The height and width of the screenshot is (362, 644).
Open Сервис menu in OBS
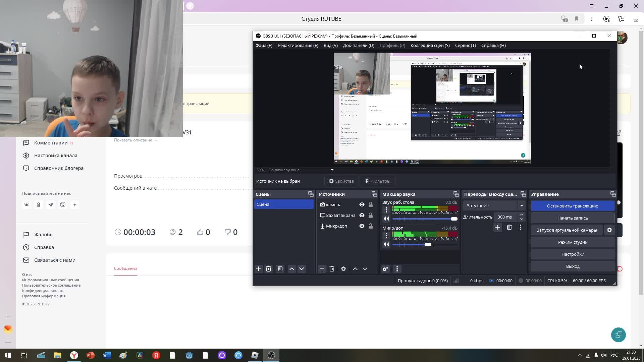click(466, 45)
